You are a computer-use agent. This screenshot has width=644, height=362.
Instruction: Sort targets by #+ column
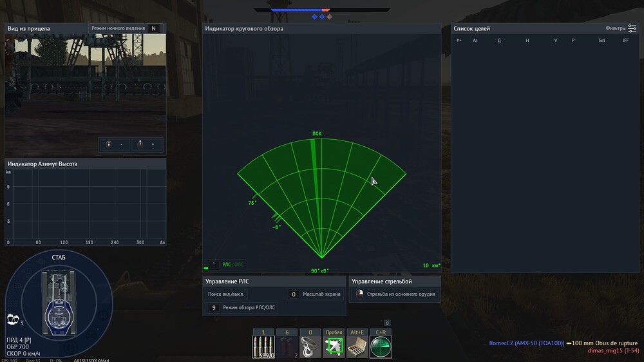(459, 41)
